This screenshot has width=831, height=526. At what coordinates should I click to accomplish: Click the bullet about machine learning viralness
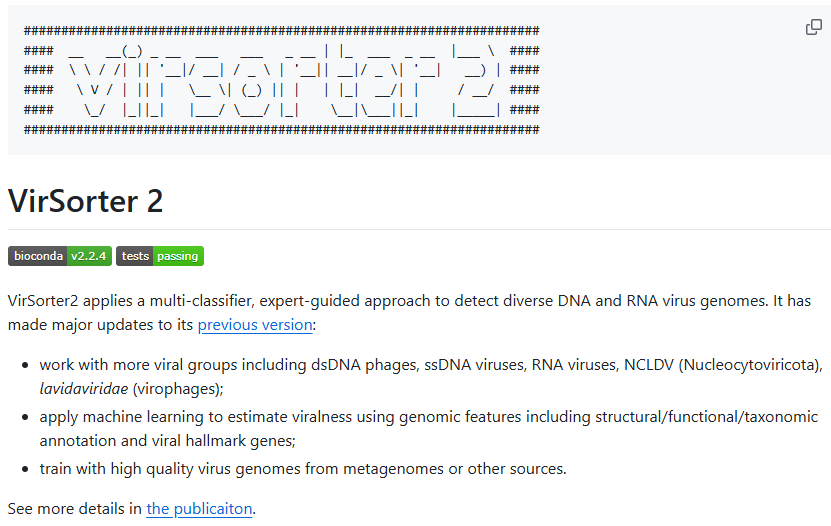click(x=429, y=429)
